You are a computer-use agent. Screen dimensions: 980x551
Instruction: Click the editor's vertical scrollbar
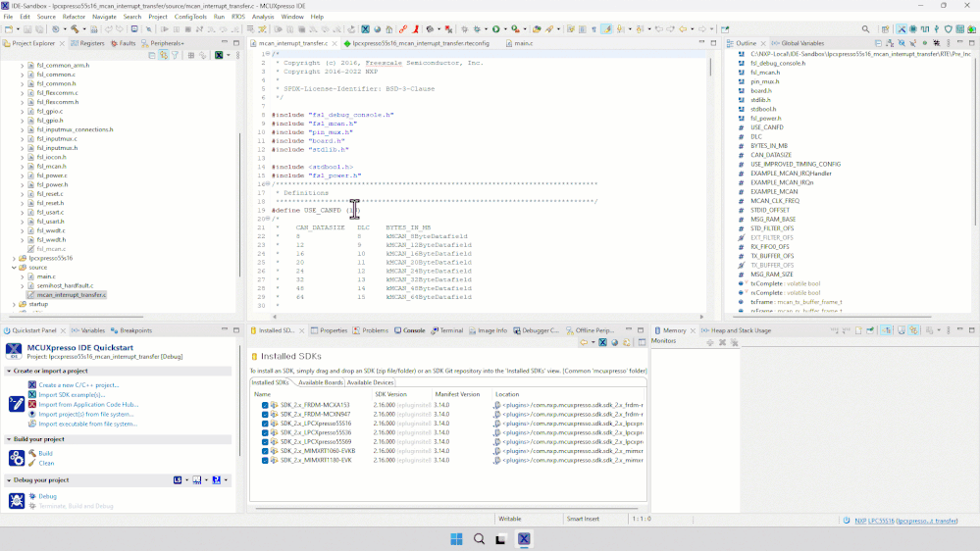(710, 67)
